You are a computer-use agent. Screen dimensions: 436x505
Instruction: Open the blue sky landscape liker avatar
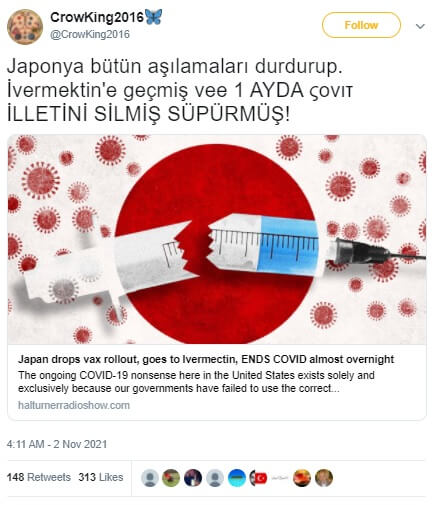(x=237, y=478)
